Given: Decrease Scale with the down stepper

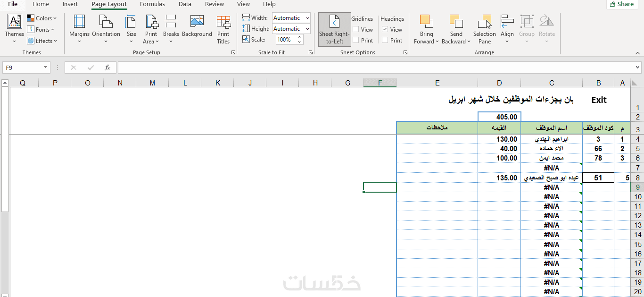Looking at the screenshot, I should tap(299, 42).
